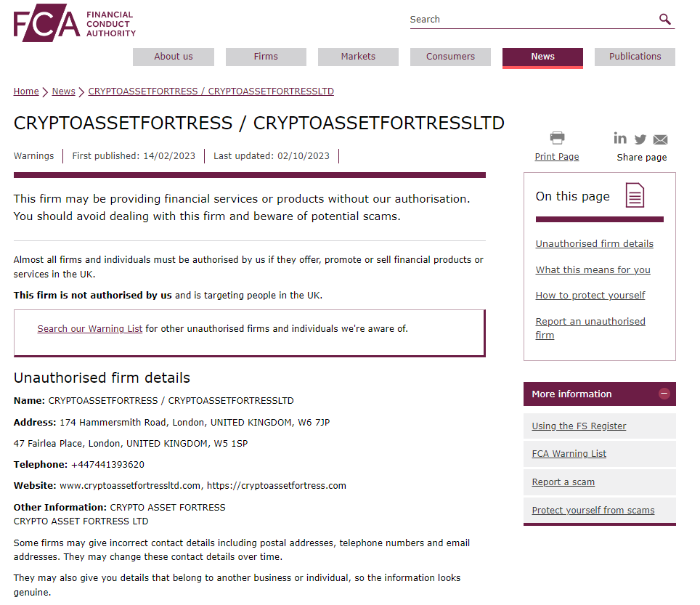Image resolution: width=700 pixels, height=605 pixels.
Task: Click the search magnifier icon
Action: 664,20
